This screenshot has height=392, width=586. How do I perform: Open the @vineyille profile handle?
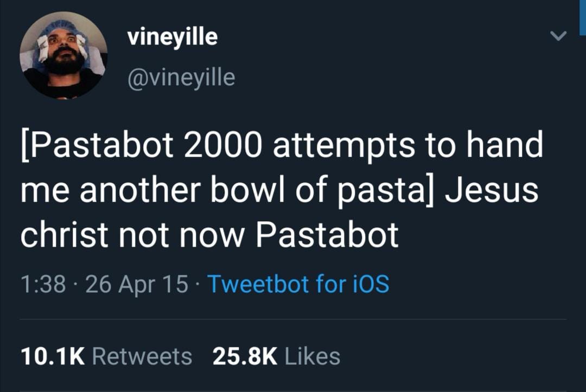tap(181, 76)
